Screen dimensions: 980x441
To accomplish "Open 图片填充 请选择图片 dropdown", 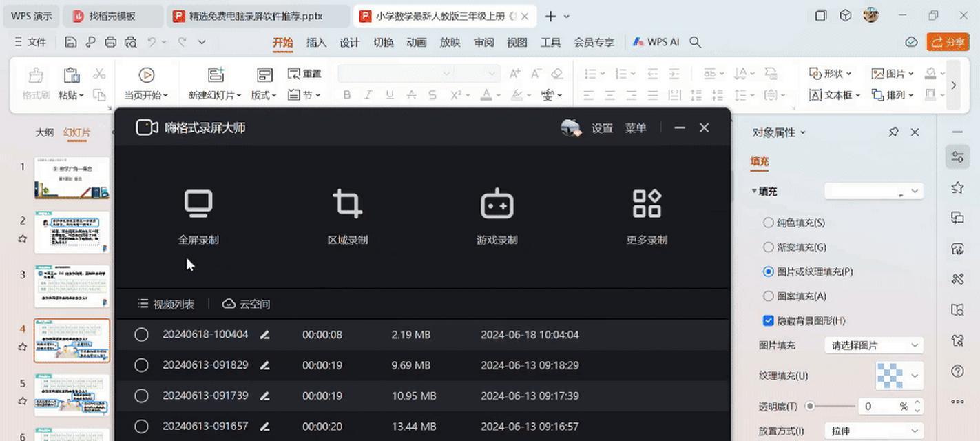I will tap(874, 345).
